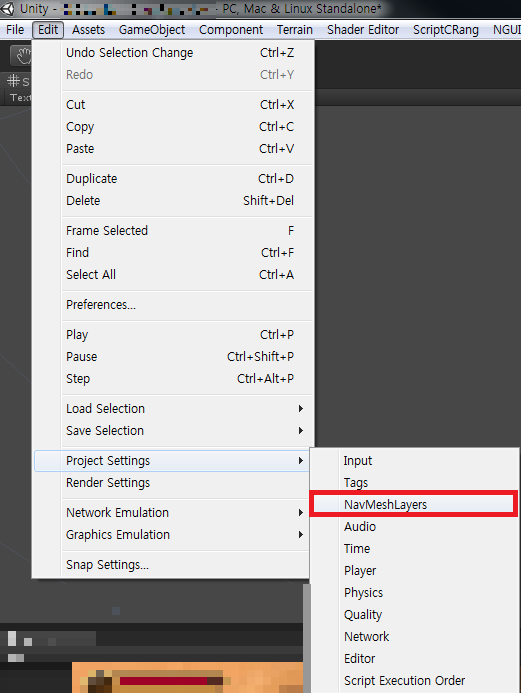The width and height of the screenshot is (521, 693).
Task: Select Copy from the Edit menu
Action: pos(174,127)
